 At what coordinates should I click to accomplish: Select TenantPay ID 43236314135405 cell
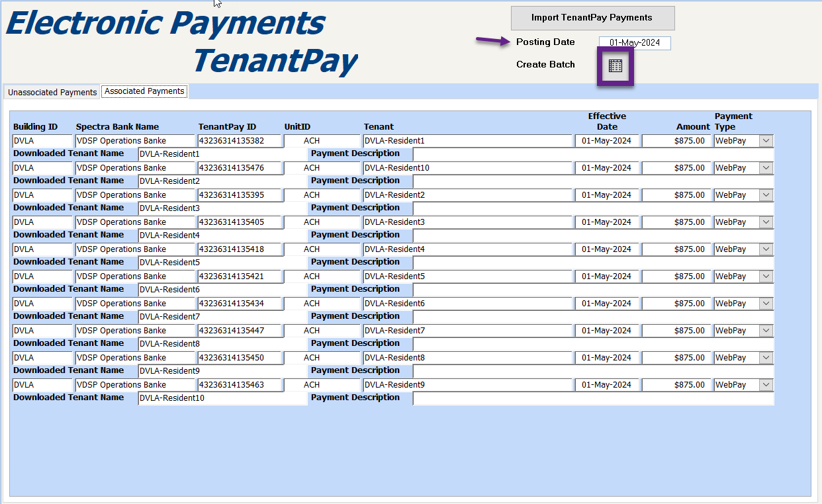(240, 222)
